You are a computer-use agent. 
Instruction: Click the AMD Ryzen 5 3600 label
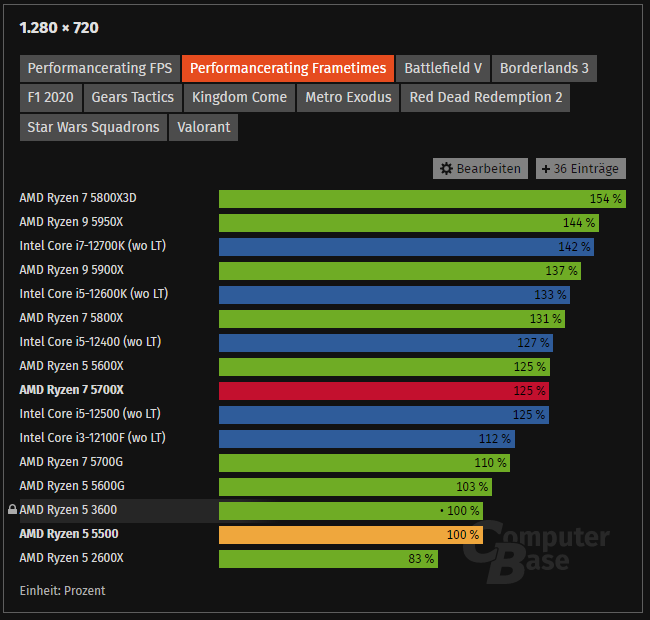68,511
